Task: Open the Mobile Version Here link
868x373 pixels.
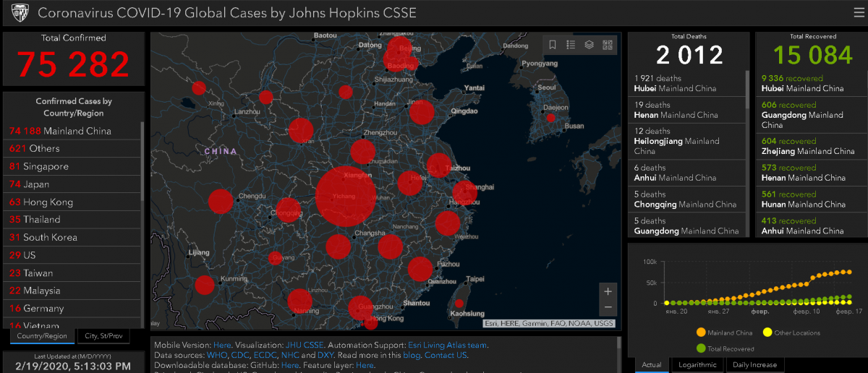Action: click(222, 346)
